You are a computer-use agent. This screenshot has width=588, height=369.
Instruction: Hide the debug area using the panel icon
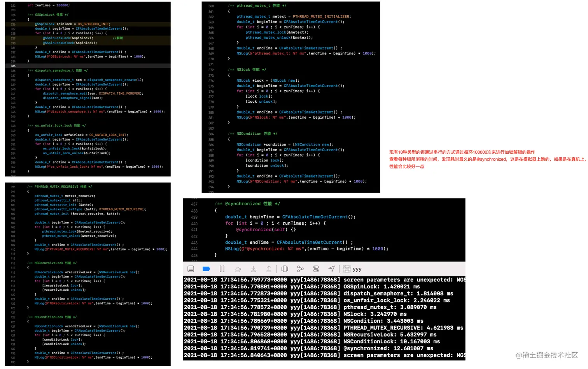(x=191, y=269)
